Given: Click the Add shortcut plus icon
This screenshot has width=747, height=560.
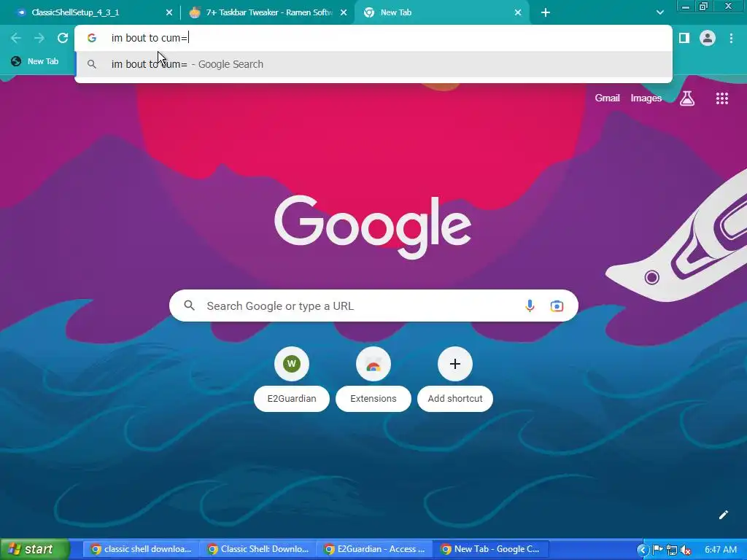Looking at the screenshot, I should click(455, 365).
